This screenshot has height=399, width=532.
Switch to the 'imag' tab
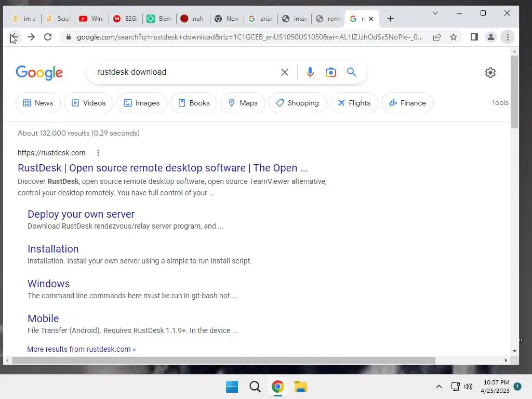(295, 19)
